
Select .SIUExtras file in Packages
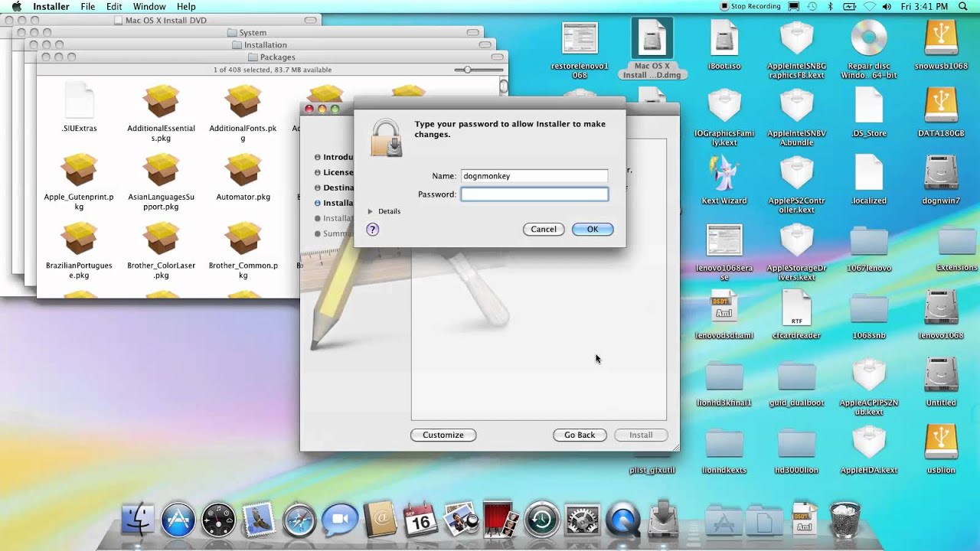click(79, 102)
